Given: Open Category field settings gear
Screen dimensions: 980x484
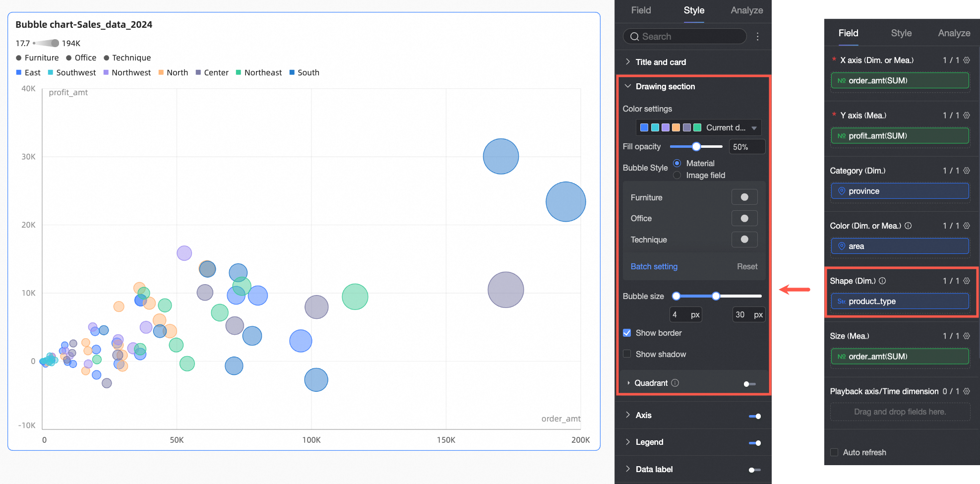Looking at the screenshot, I should [967, 171].
